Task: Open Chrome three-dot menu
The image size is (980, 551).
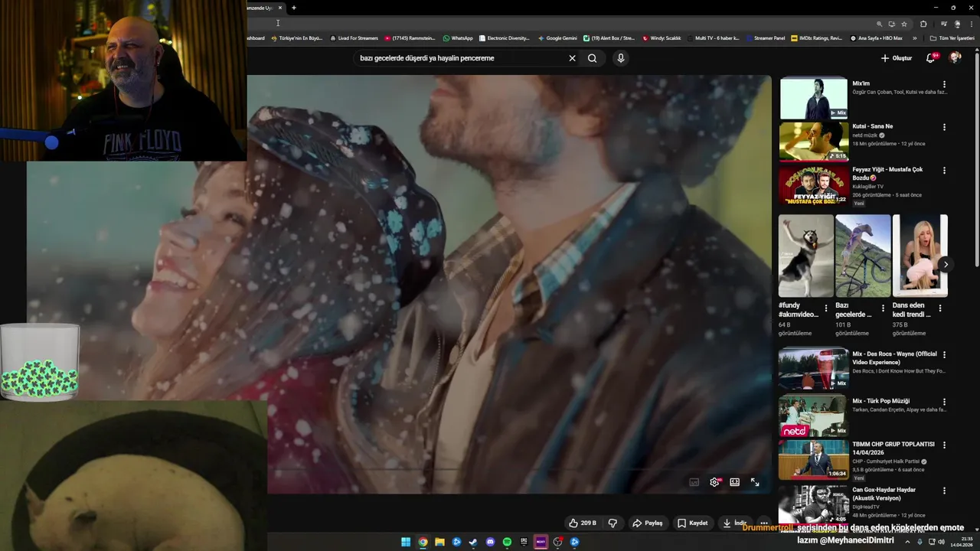Action: (x=972, y=24)
